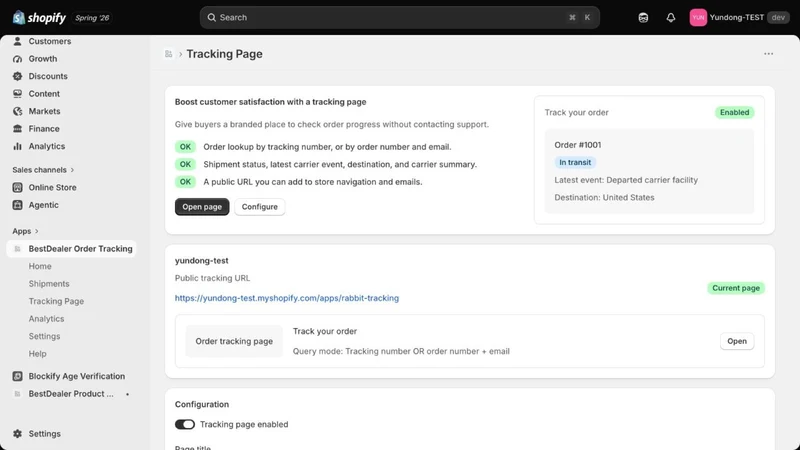Click the Configuration heading

202,404
